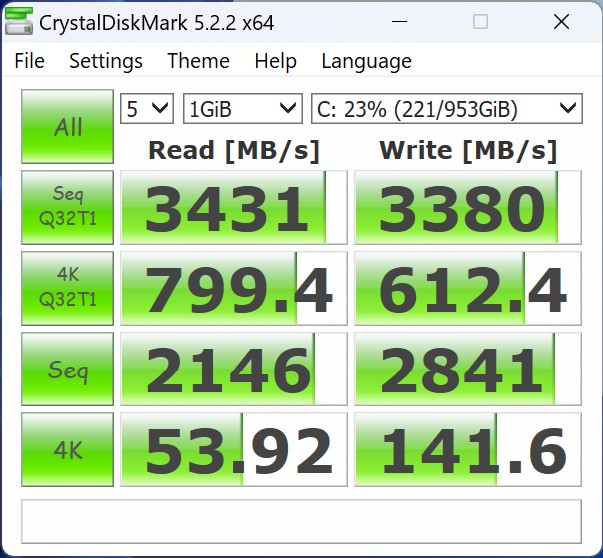The width and height of the screenshot is (603, 558).
Task: Open the Language menu
Action: (x=366, y=62)
